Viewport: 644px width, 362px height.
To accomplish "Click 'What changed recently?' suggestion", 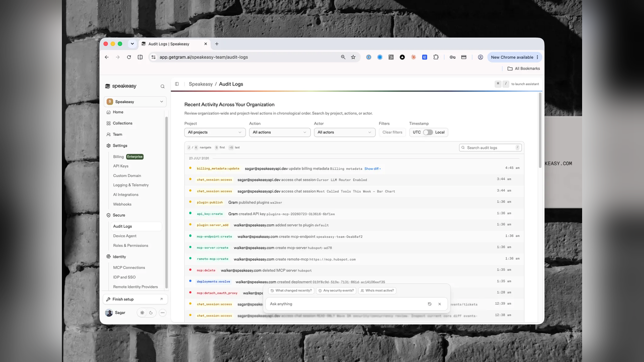I will [x=291, y=291].
